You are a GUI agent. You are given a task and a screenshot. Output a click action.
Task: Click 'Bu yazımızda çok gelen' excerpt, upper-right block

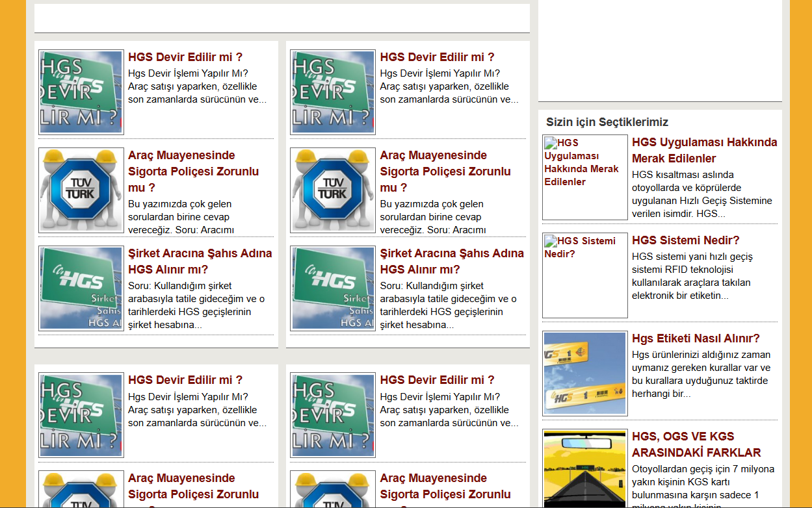pyautogui.click(x=434, y=217)
